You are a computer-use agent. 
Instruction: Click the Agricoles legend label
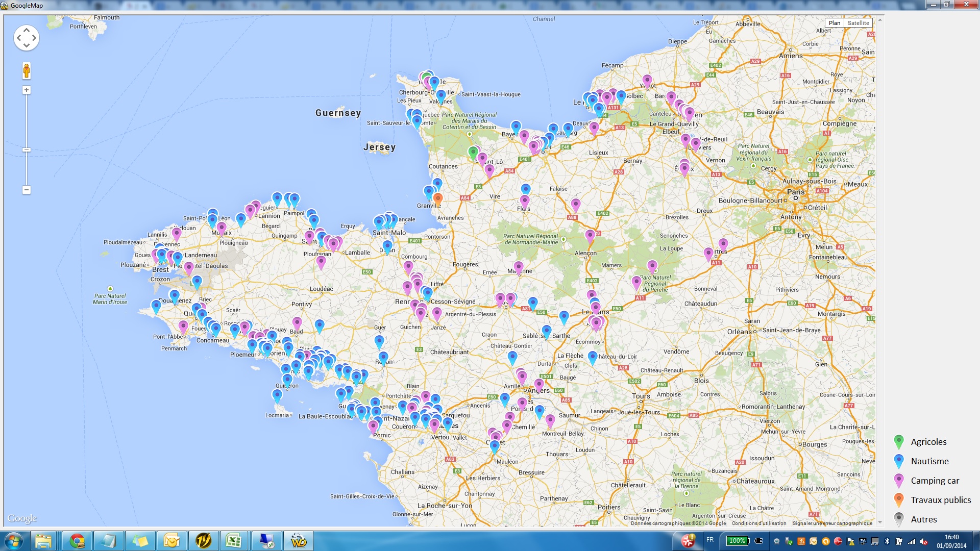click(928, 442)
